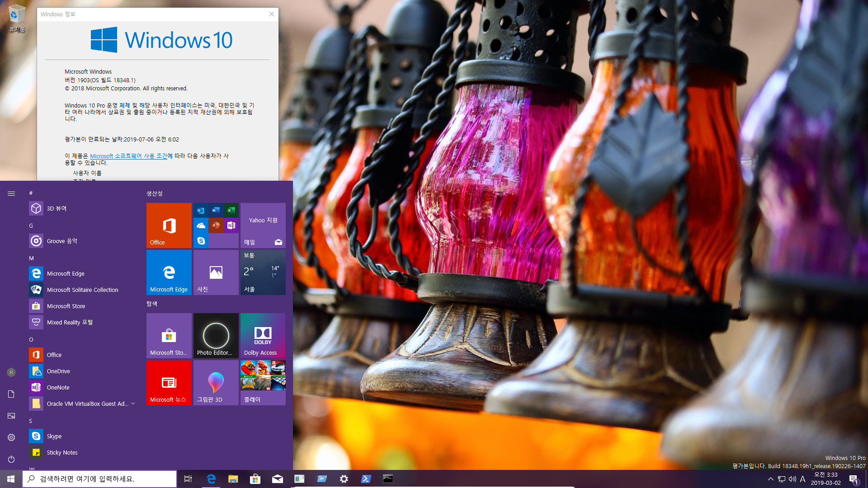Launch the Dolby Access tile
This screenshot has height=488, width=868.
(263, 336)
